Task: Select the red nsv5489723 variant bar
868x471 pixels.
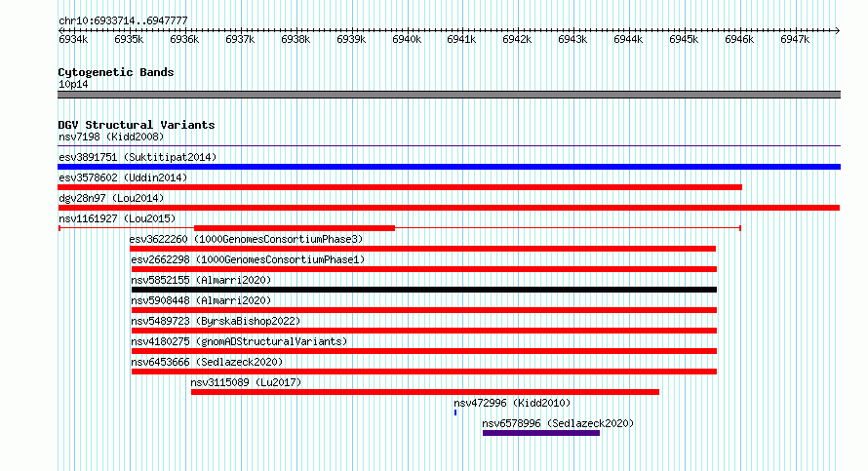Action: pyautogui.click(x=424, y=331)
